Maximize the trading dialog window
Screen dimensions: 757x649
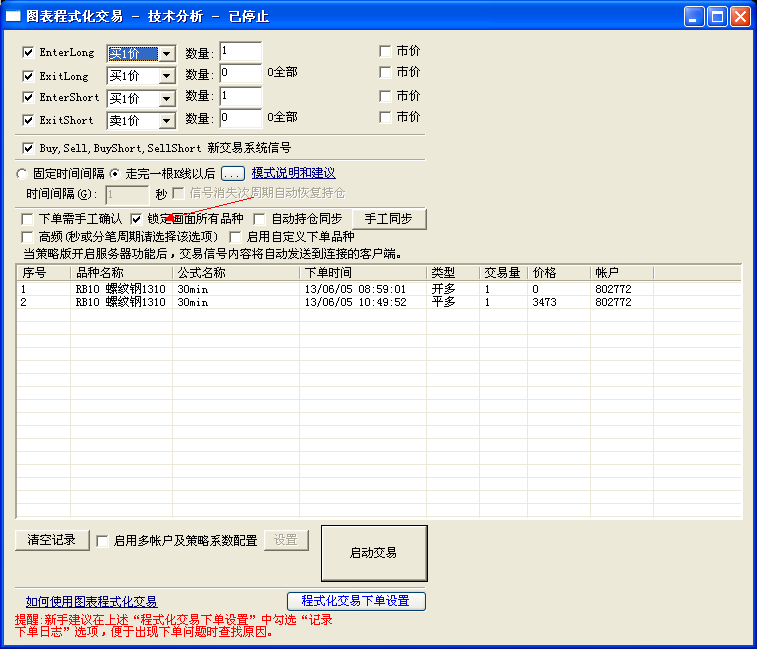(717, 16)
